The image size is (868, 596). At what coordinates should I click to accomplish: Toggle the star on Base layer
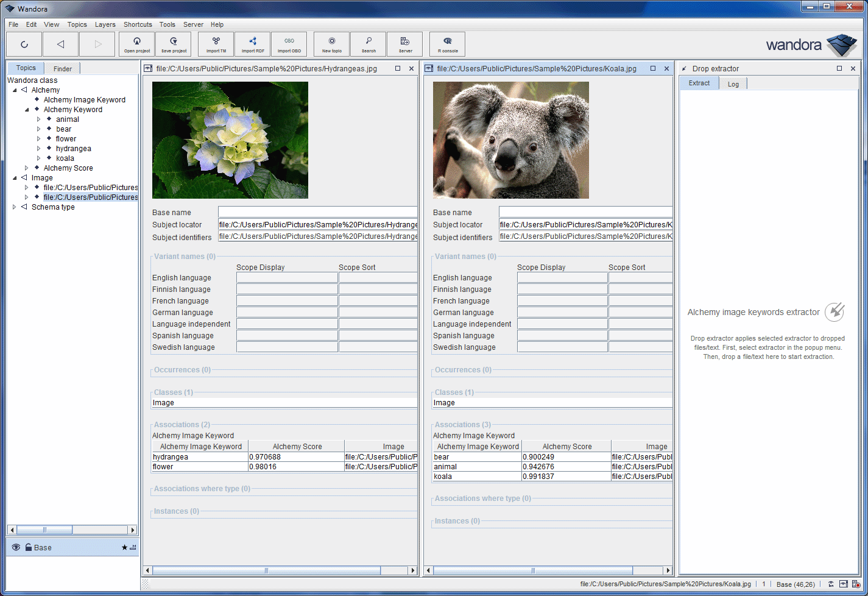coord(124,547)
